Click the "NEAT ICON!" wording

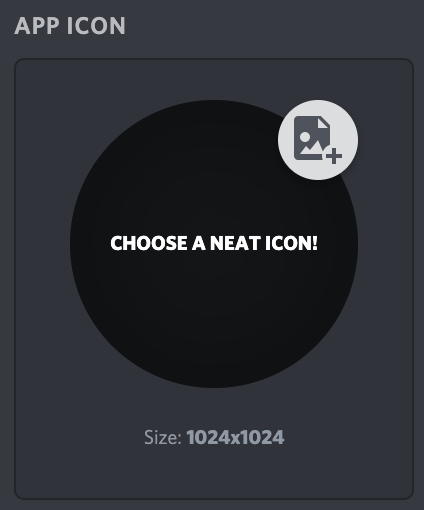[264, 243]
